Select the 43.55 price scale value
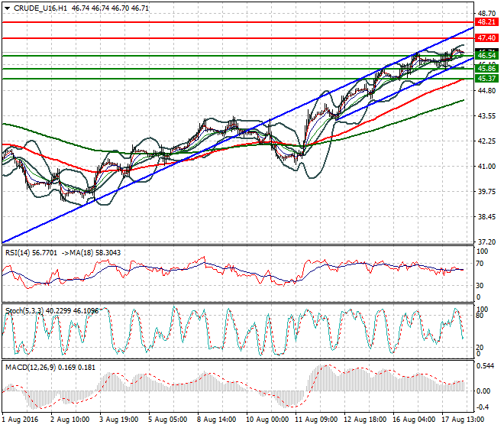The height and width of the screenshot is (428, 504). [x=486, y=116]
